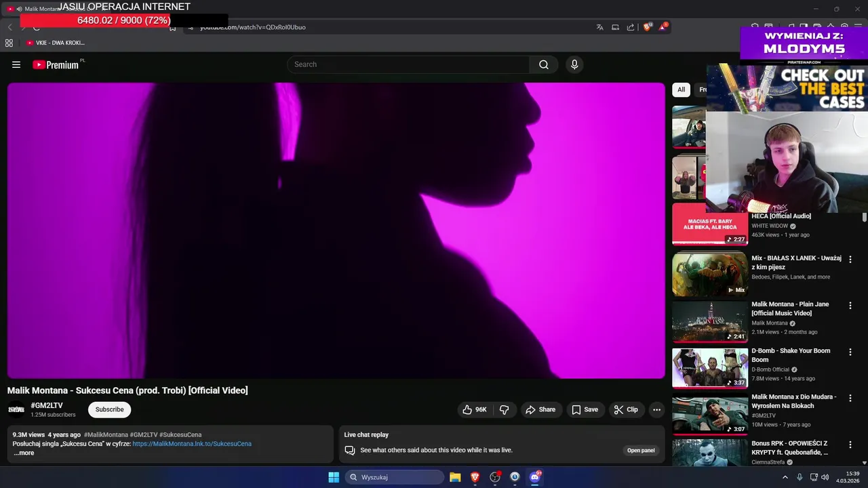
Task: Save video to a playlist
Action: [x=585, y=409]
